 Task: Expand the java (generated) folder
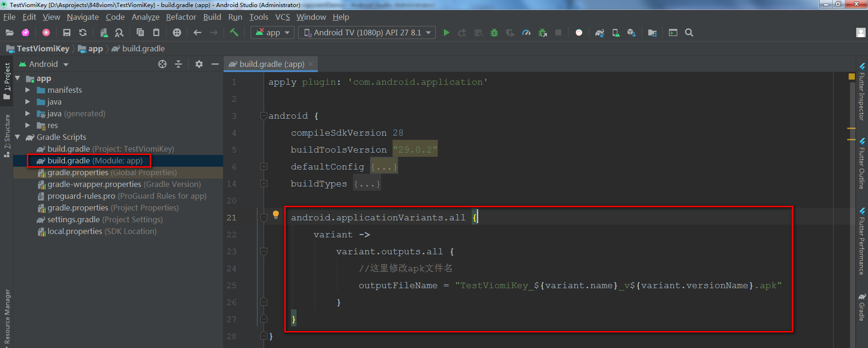(x=28, y=113)
